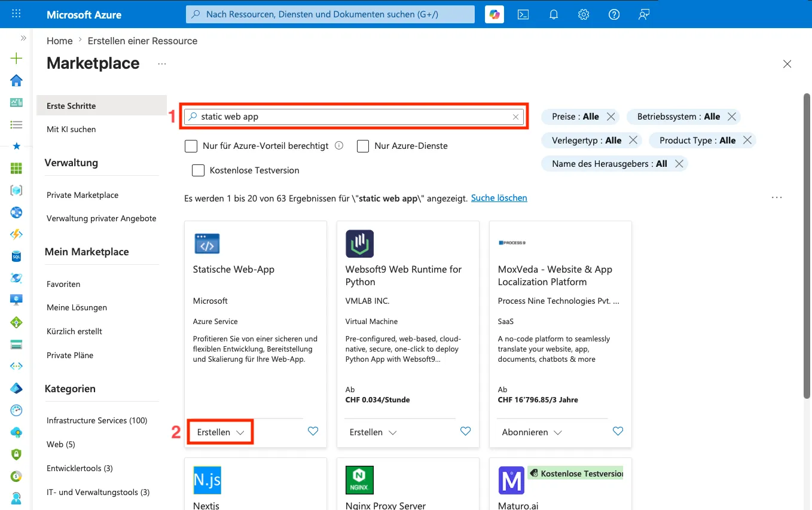Screen dimensions: 812x510
Task: Go to Private Marketplace
Action: pos(83,195)
